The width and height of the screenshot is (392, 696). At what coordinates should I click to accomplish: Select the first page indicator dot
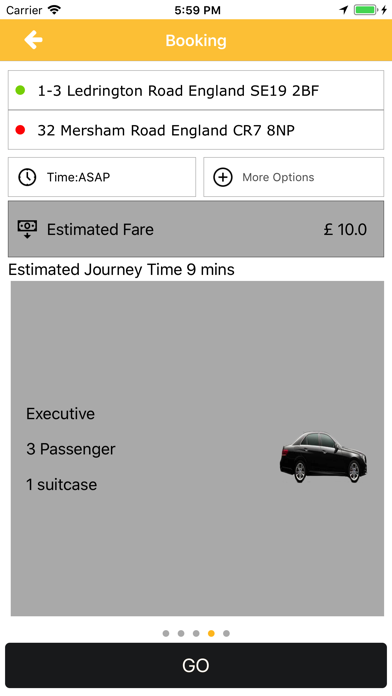[x=166, y=633]
